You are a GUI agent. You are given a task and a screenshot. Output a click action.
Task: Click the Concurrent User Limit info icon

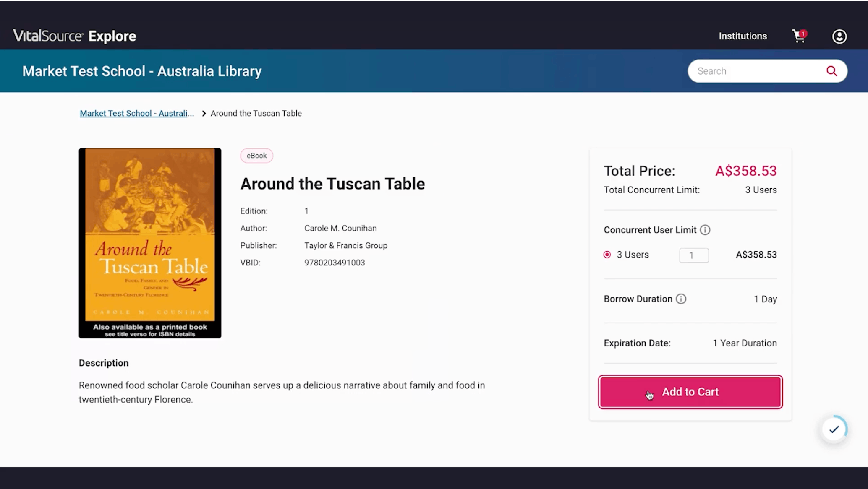pos(705,230)
